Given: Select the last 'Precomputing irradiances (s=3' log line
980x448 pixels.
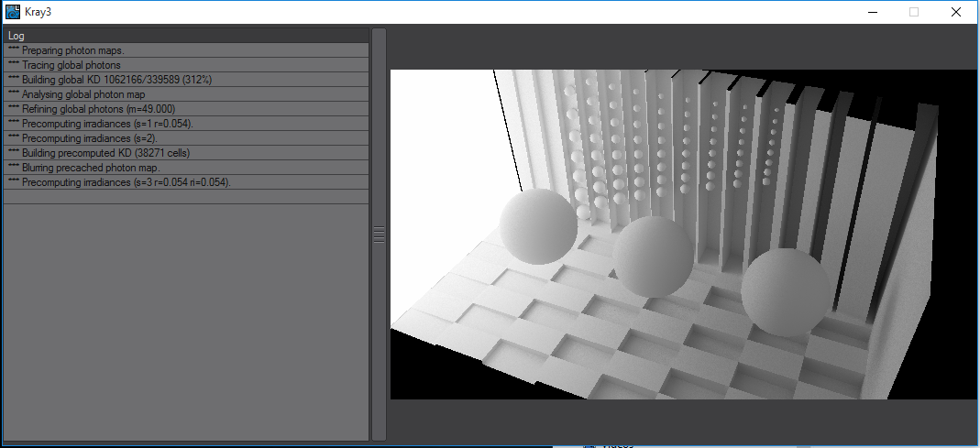Looking at the screenshot, I should [x=186, y=182].
